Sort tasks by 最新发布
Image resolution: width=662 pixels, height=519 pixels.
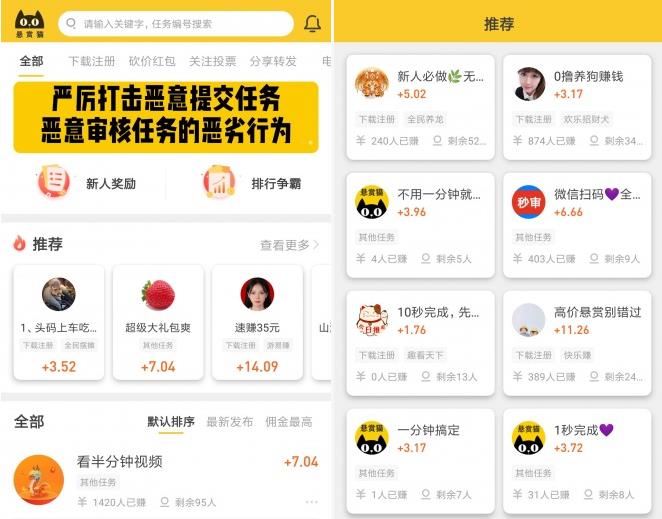pyautogui.click(x=230, y=421)
